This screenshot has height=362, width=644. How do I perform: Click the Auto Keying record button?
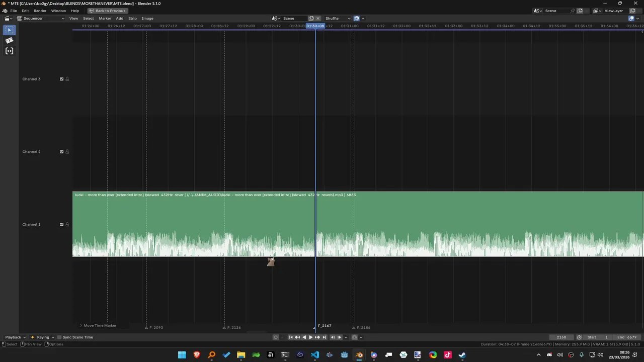276,337
